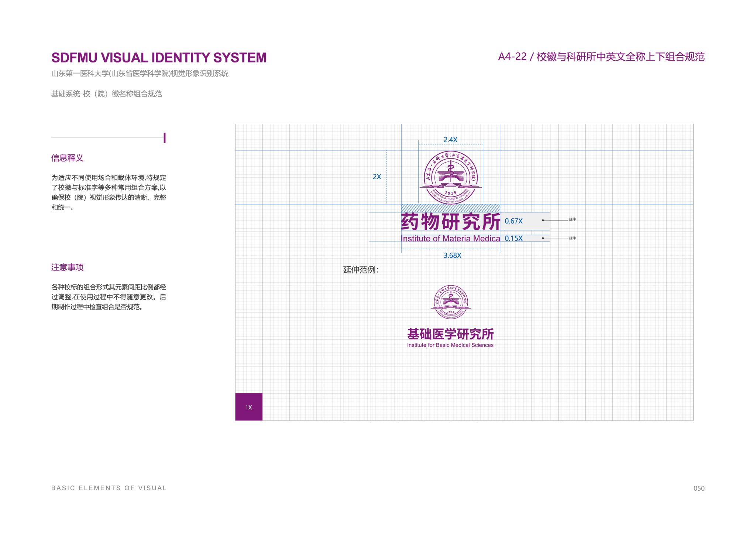
Task: Click the 2.4X width dimension label
Action: coord(450,140)
